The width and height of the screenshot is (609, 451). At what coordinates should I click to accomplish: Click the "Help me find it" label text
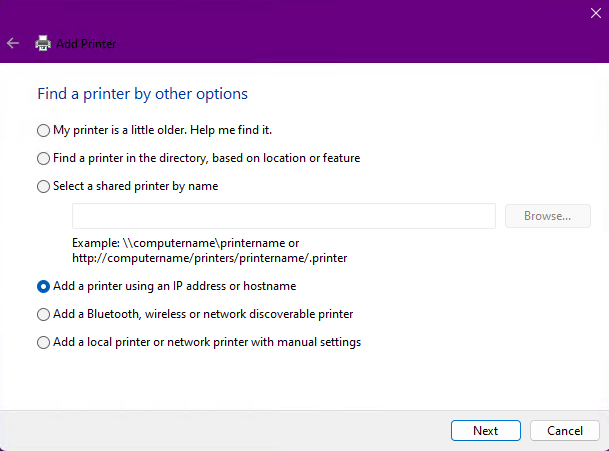[x=234, y=130]
